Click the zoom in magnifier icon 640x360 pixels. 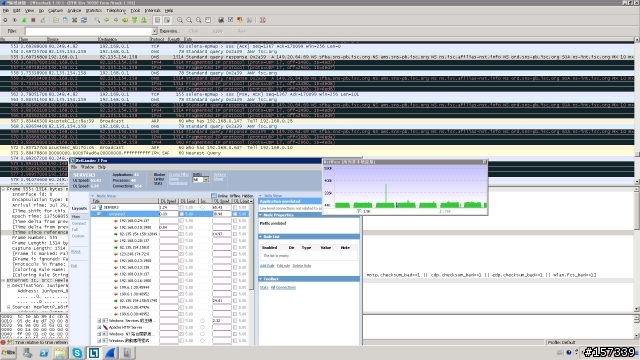pos(180,20)
